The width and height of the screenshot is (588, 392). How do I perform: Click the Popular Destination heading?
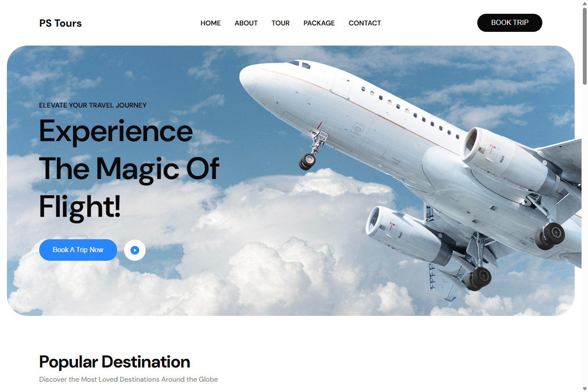coord(115,362)
